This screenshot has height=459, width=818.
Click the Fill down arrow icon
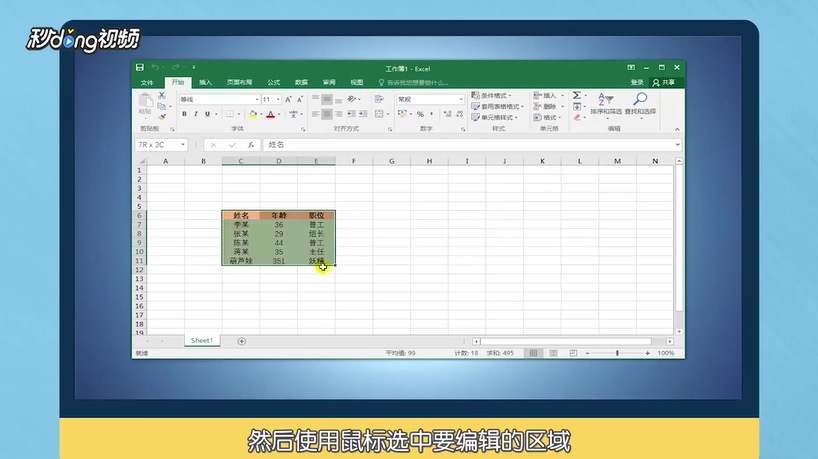[x=577, y=106]
